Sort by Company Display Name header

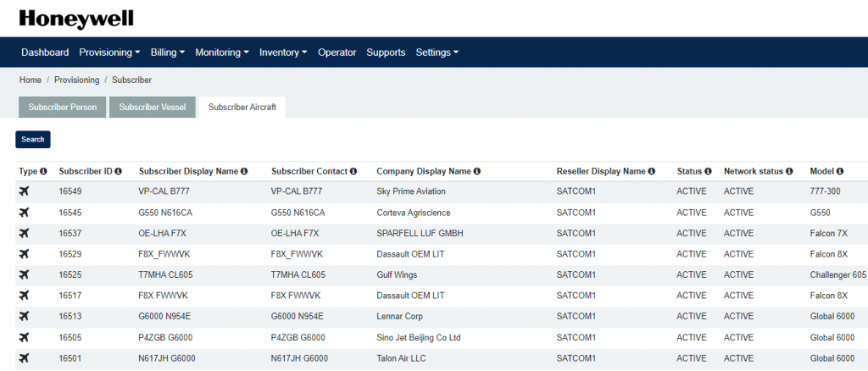coord(425,171)
